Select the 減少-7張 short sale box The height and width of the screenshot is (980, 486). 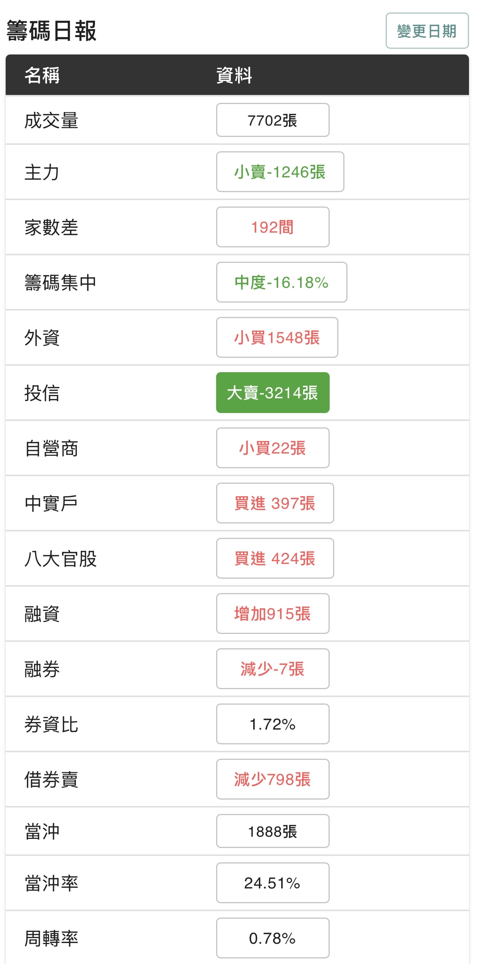coord(273,668)
